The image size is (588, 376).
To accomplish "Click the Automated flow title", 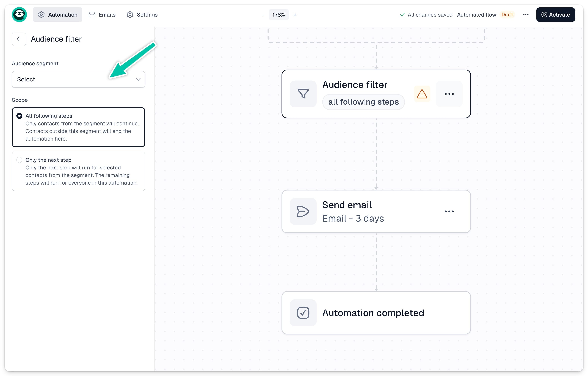I will [476, 15].
